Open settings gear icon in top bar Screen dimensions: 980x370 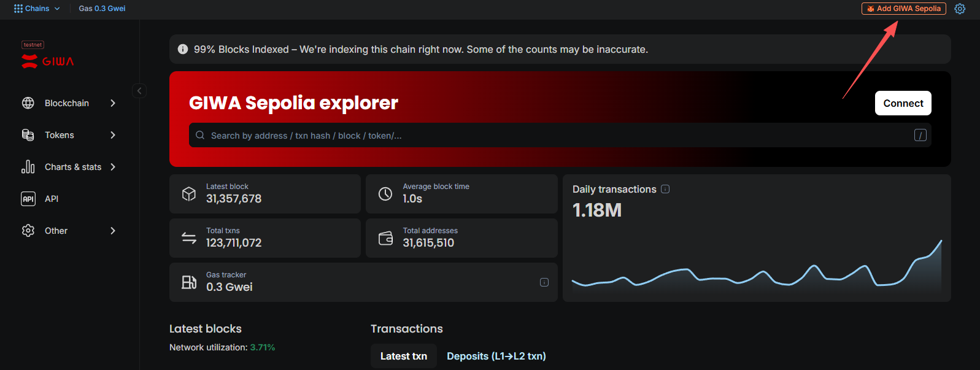(960, 9)
